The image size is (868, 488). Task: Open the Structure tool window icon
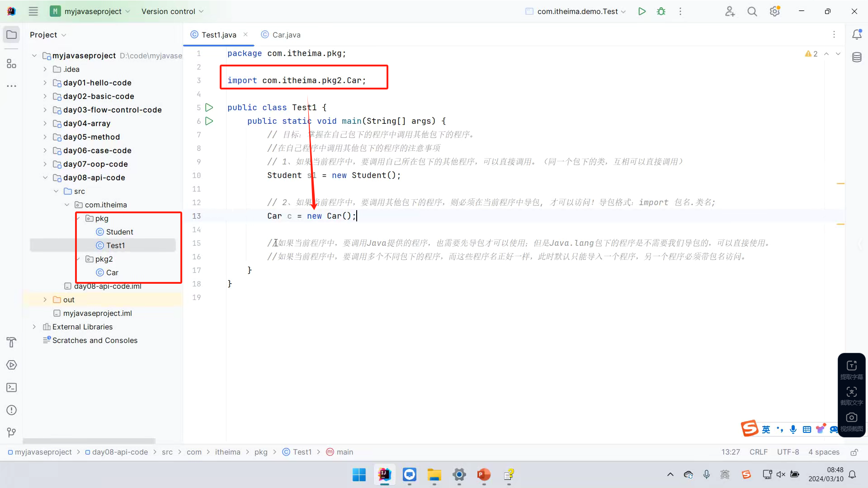pyautogui.click(x=11, y=64)
